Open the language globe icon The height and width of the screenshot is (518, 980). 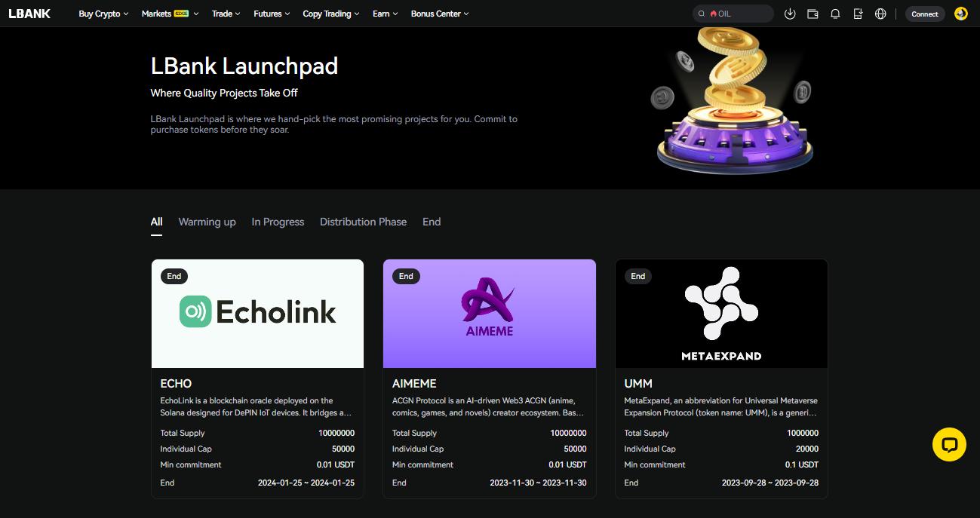(880, 14)
